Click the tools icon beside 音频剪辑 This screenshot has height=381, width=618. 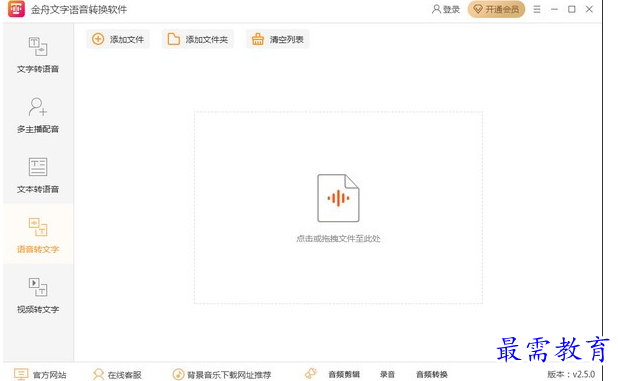(311, 374)
